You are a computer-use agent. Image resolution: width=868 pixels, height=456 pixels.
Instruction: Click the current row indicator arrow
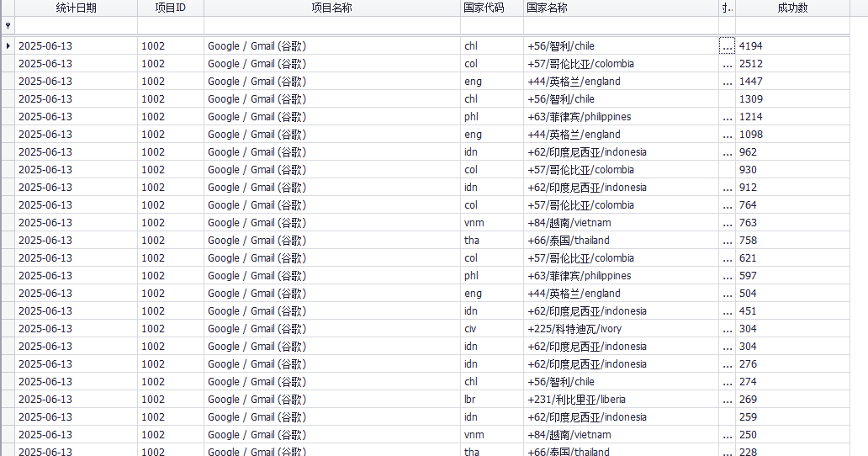[x=8, y=46]
